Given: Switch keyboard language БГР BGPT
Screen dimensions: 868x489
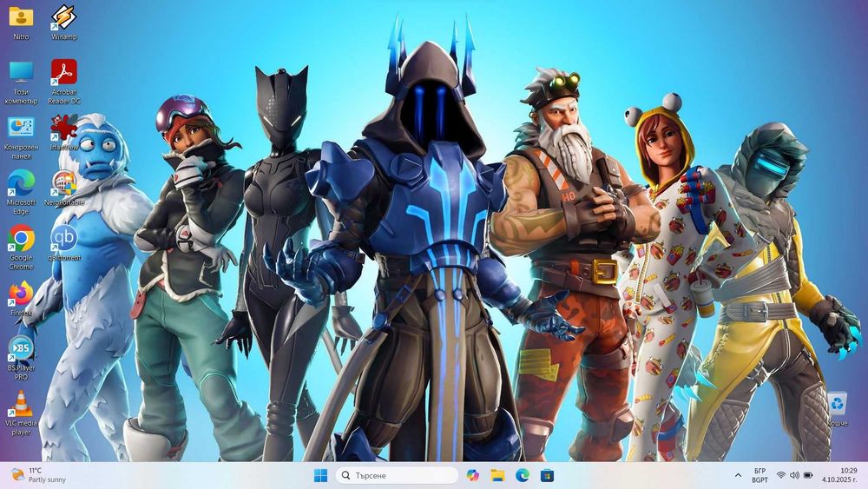Looking at the screenshot, I should coord(759,475).
